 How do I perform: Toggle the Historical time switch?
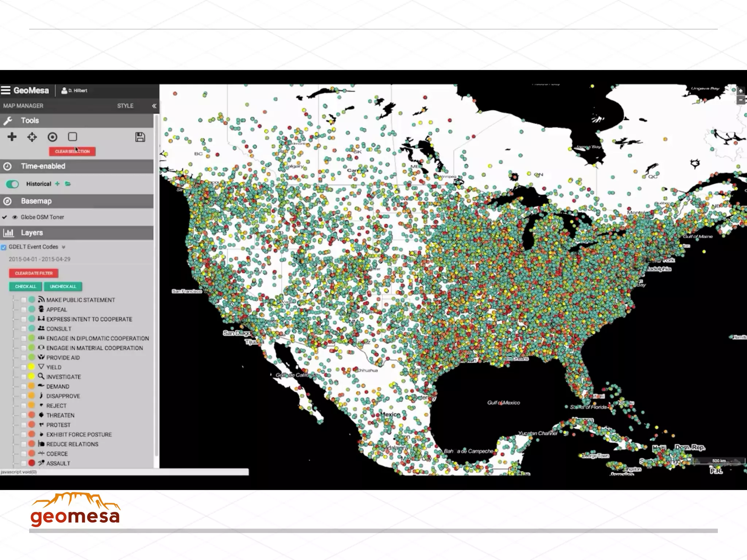[x=12, y=184]
